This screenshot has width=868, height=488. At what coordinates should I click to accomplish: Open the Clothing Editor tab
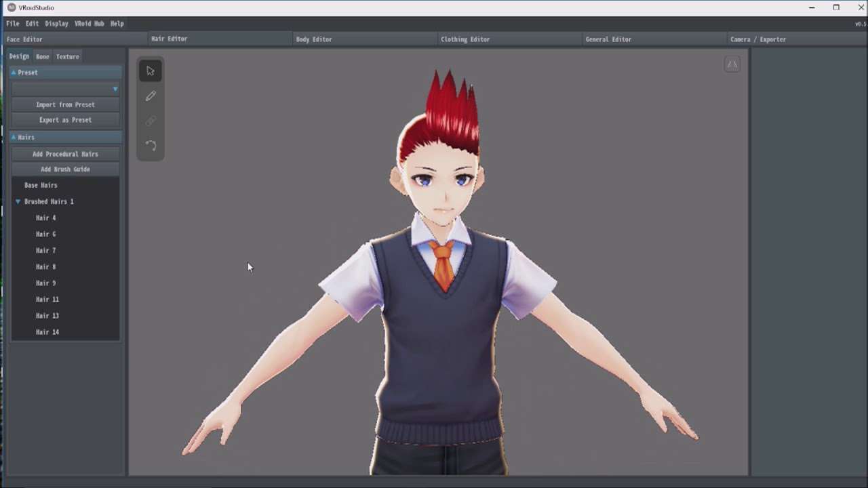[x=465, y=39]
